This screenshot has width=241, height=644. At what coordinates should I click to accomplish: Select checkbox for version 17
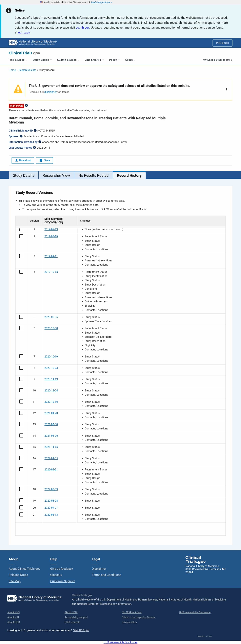(21, 469)
